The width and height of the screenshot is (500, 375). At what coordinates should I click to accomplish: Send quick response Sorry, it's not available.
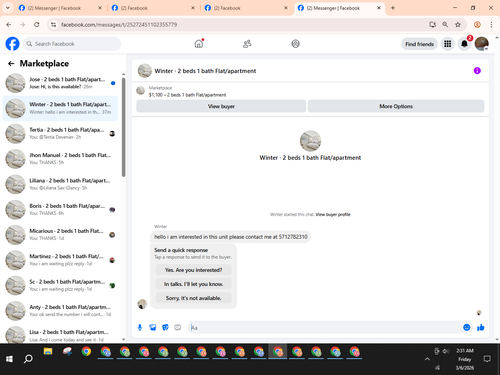coord(193,298)
